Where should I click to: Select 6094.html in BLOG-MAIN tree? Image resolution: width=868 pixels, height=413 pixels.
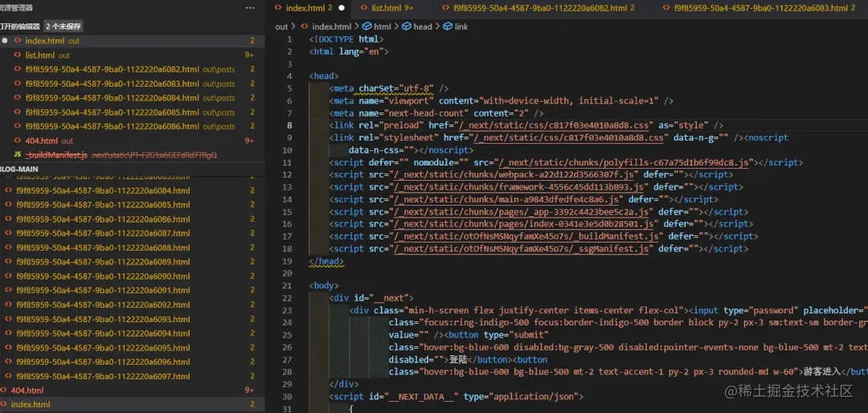pyautogui.click(x=133, y=333)
